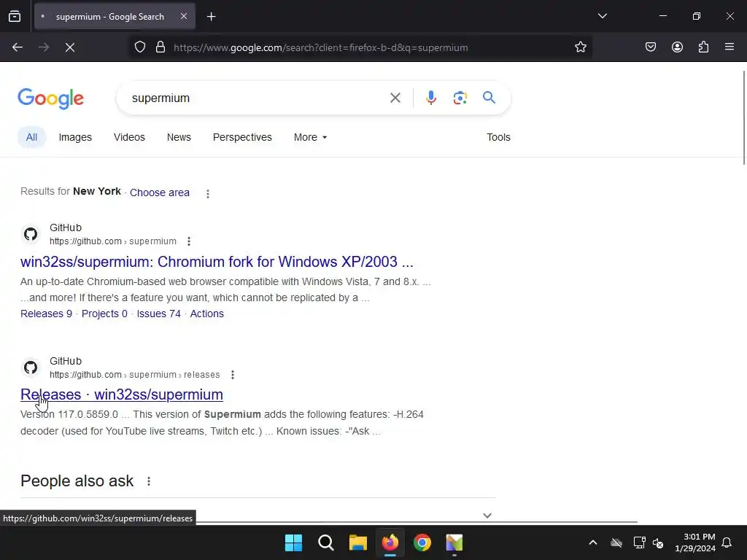
Task: Switch to News results tab
Action: (179, 137)
